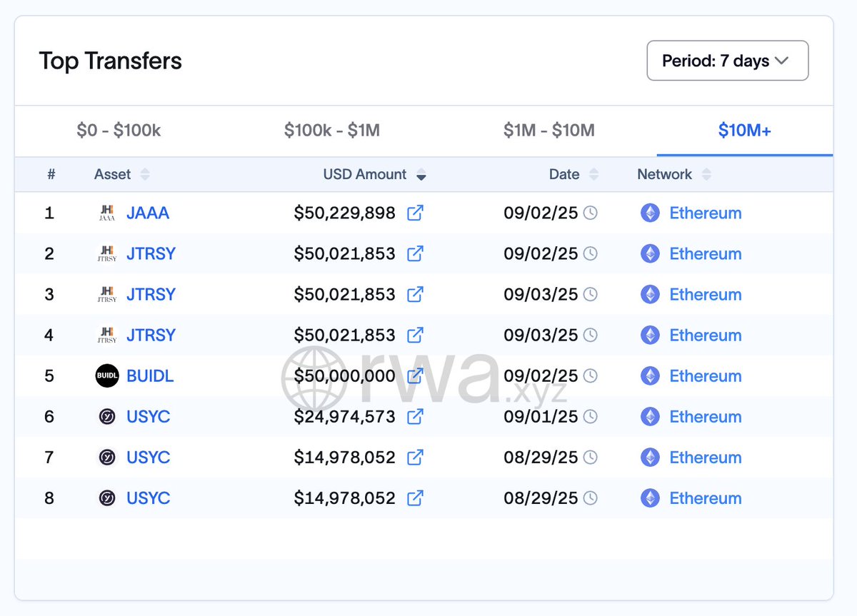Sort by Asset column arrows

145,174
